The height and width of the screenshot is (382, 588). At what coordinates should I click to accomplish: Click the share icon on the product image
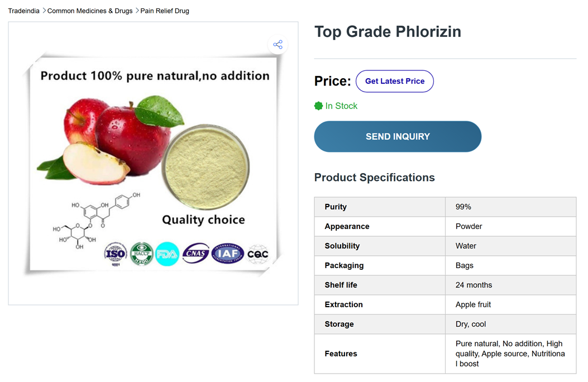(x=278, y=44)
